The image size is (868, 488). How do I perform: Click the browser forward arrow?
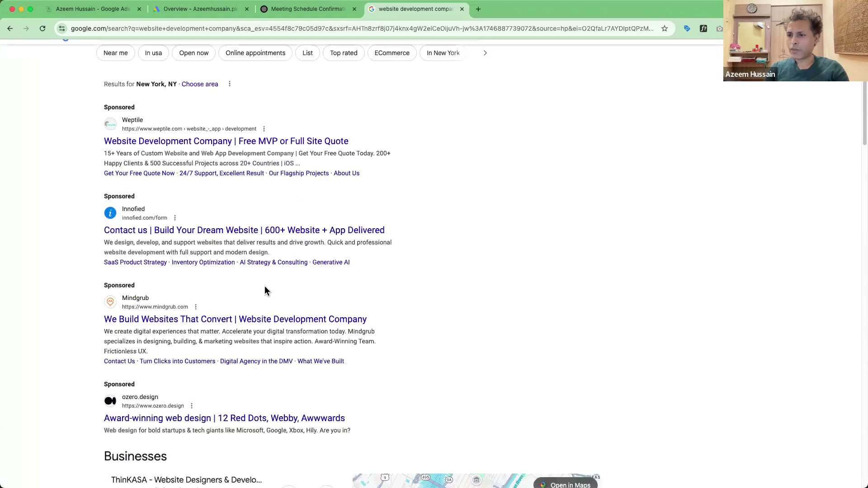point(26,28)
